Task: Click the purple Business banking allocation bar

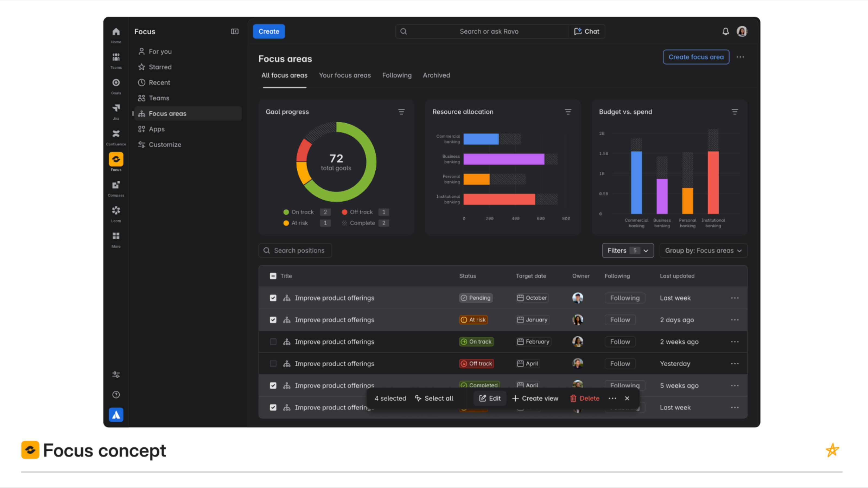Action: 503,159
